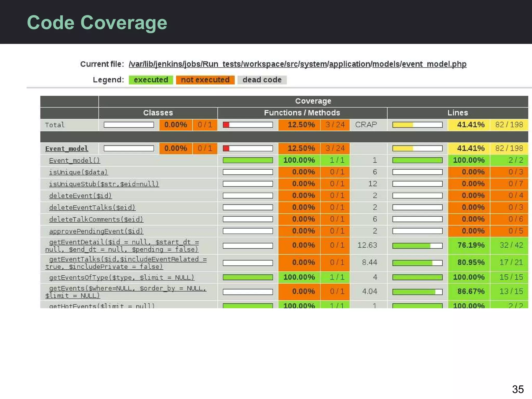The height and width of the screenshot is (399, 532).
Task: Click the 17 / 21 lines cell
Action: (509, 262)
